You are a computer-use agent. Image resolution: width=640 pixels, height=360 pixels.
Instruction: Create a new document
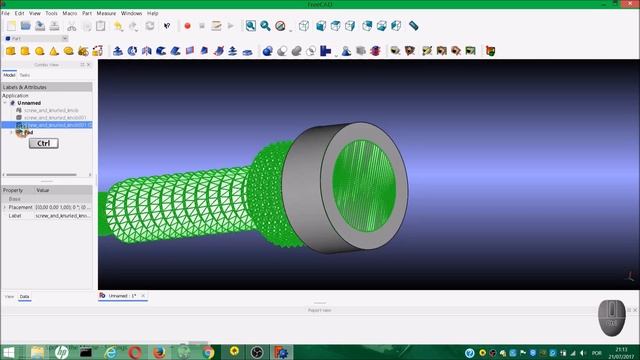(11, 26)
